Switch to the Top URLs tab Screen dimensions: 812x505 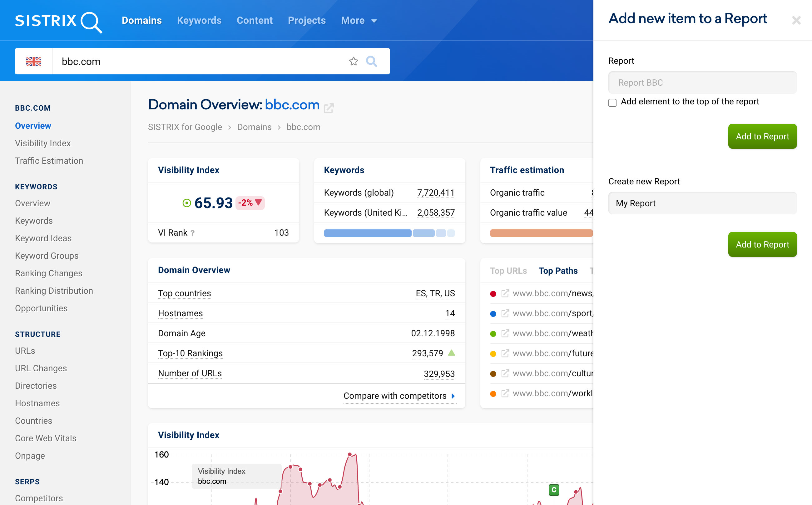pos(508,271)
